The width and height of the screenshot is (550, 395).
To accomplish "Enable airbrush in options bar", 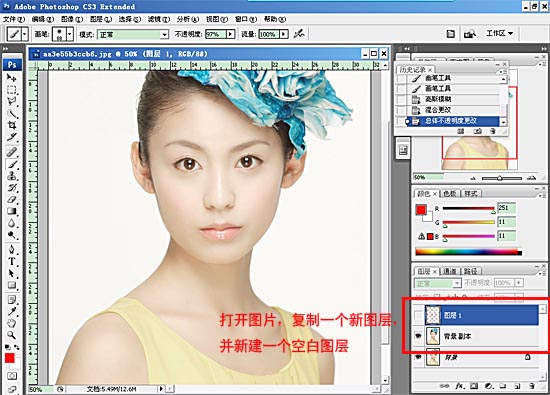I will point(299,34).
